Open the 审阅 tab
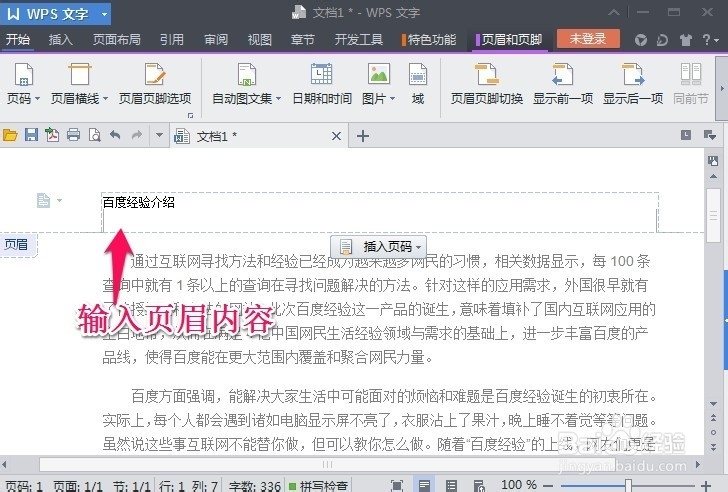728x492 pixels. (216, 39)
